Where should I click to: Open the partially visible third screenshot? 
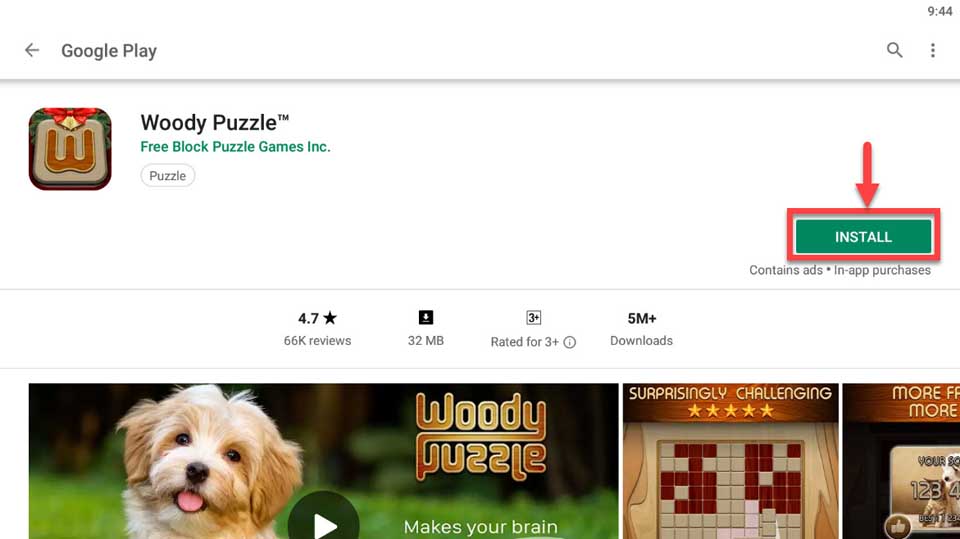pos(901,461)
